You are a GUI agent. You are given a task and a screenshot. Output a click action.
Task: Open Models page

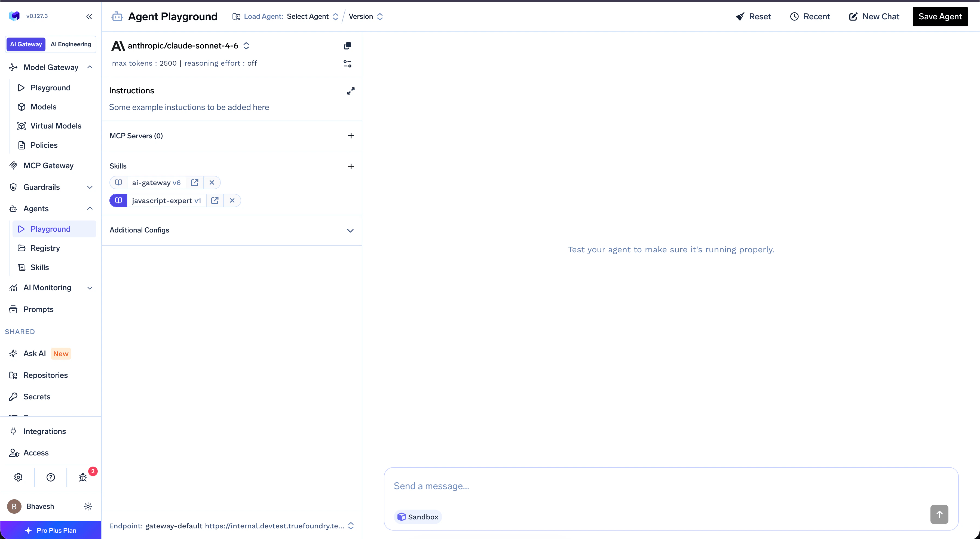54,107
